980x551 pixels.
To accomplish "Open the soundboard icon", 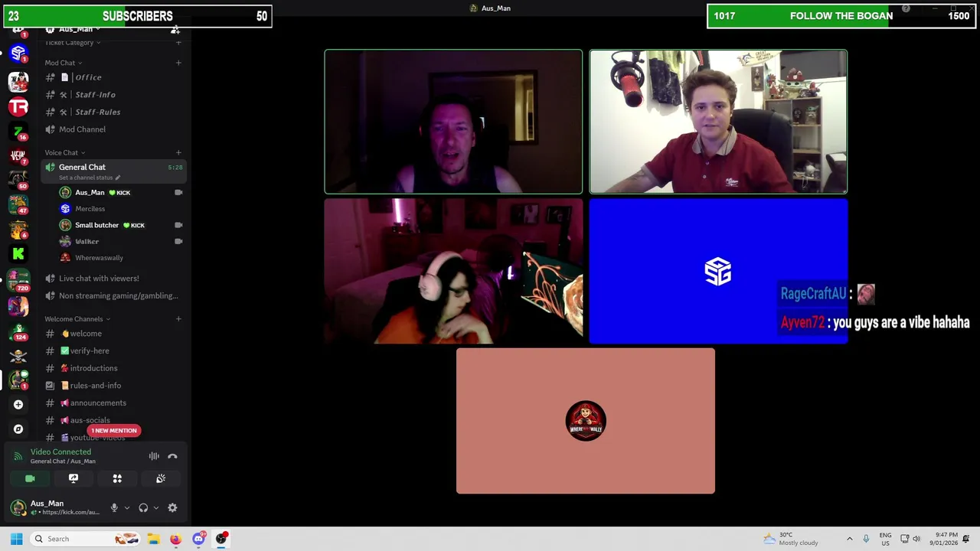I will [161, 478].
